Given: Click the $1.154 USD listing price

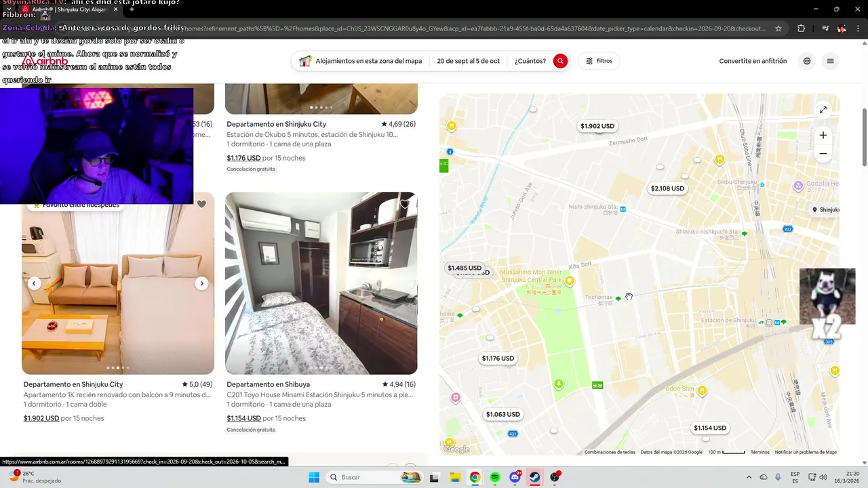Looking at the screenshot, I should [x=243, y=418].
